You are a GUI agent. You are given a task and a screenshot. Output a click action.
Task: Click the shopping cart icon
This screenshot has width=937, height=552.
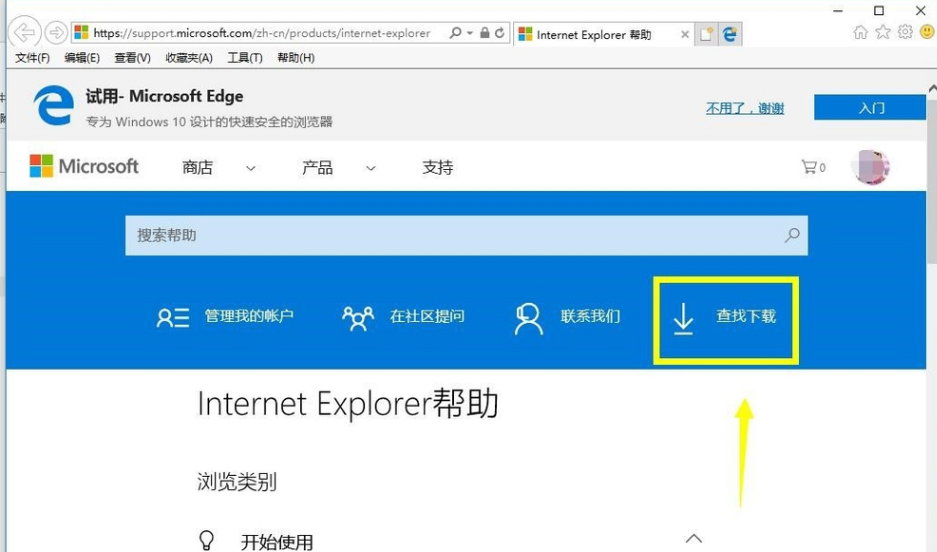coord(809,167)
